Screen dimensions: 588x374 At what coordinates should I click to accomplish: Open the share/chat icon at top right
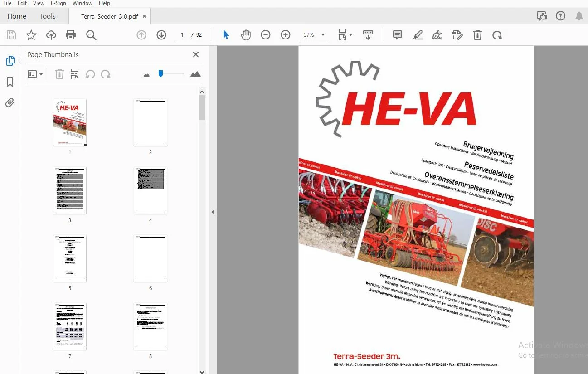click(x=541, y=16)
